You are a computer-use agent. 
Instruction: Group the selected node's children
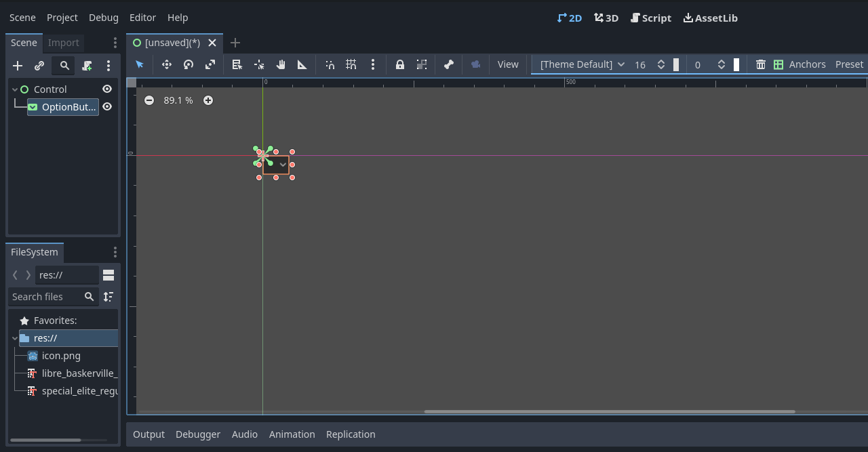coord(422,64)
